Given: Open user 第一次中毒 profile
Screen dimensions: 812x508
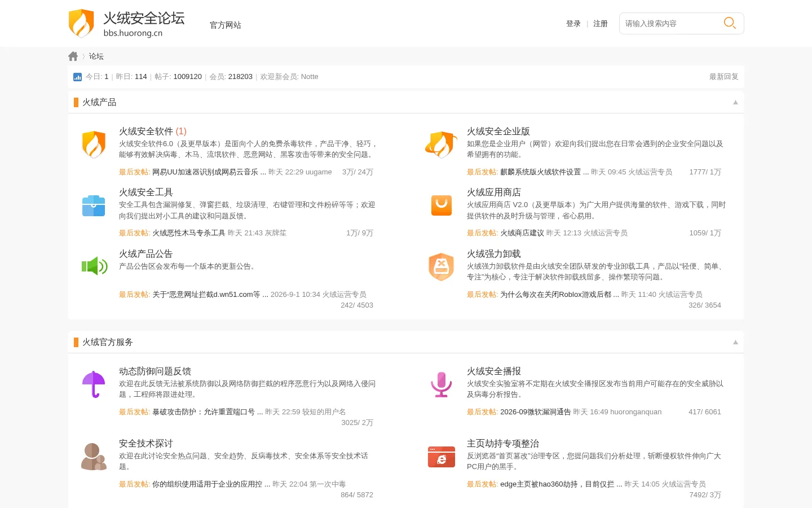Looking at the screenshot, I should point(328,484).
